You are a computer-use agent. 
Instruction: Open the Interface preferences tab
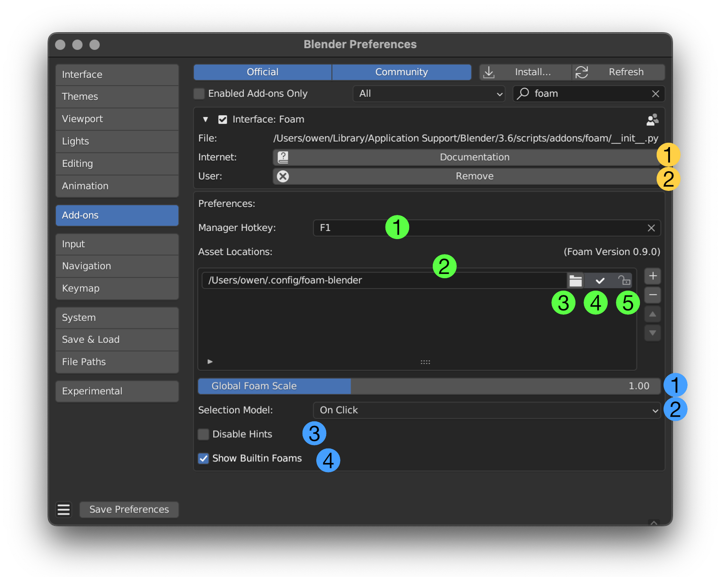pos(117,75)
